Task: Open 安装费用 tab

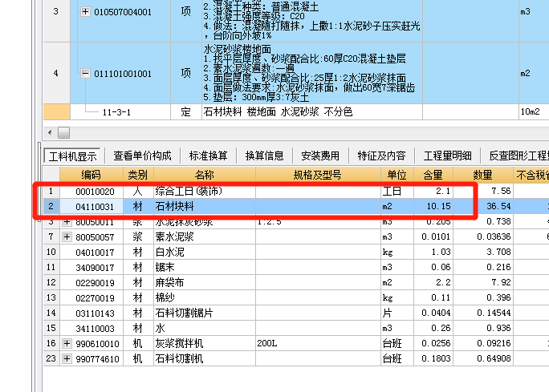Action: (320, 156)
